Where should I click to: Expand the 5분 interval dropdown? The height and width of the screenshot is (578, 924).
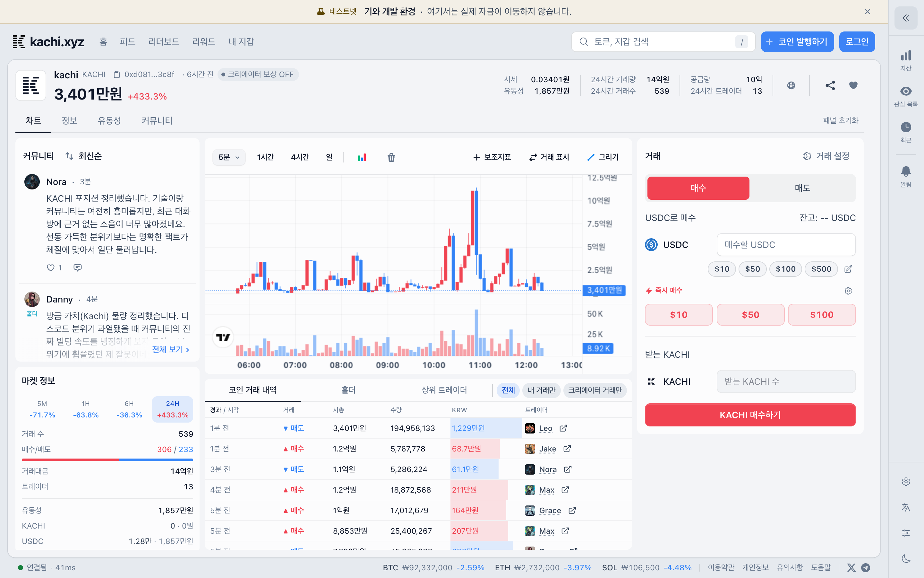229,157
